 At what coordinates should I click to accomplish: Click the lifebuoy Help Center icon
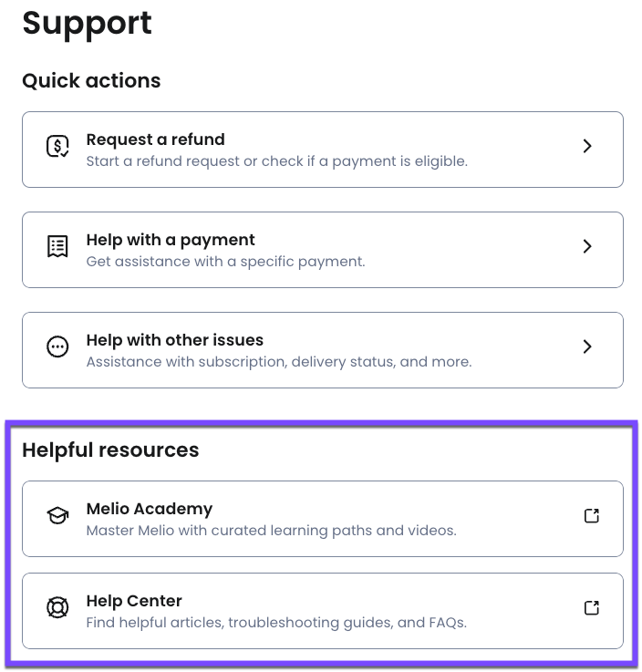tap(57, 607)
